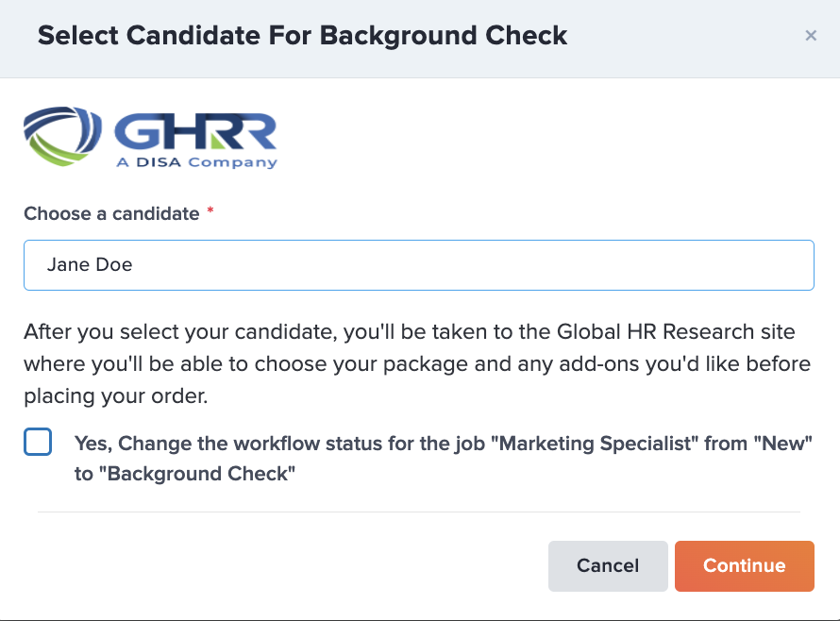
Task: Click the 'choose your package' instruction line
Action: coord(417,363)
